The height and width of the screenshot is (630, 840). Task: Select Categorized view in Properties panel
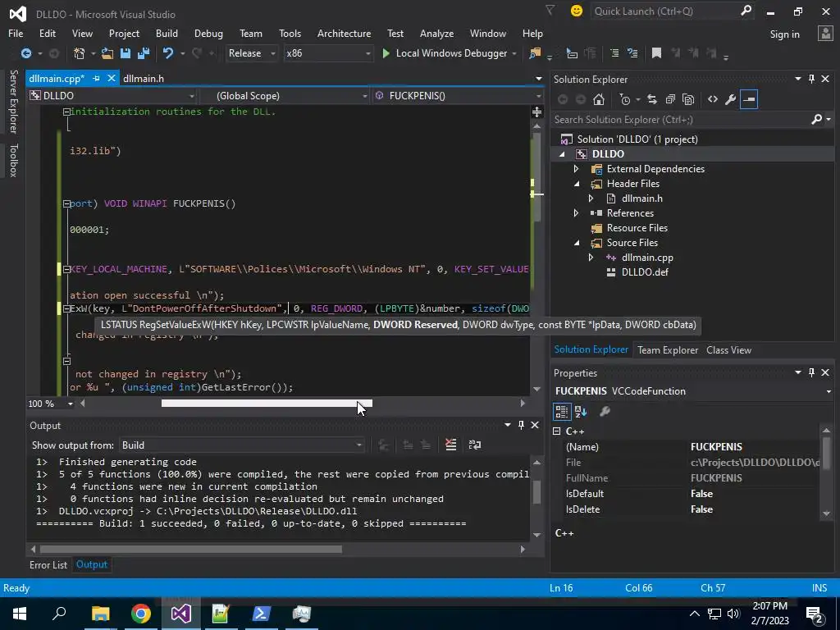(561, 412)
